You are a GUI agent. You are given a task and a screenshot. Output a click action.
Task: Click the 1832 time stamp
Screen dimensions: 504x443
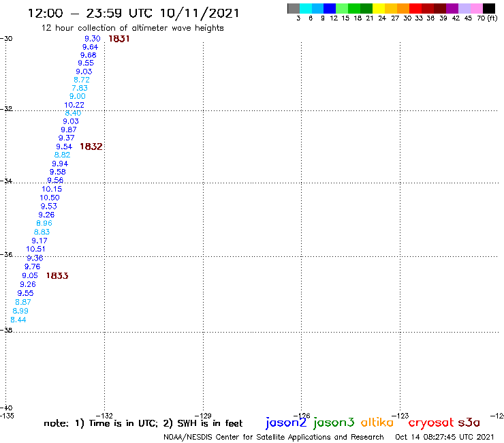tap(91, 147)
